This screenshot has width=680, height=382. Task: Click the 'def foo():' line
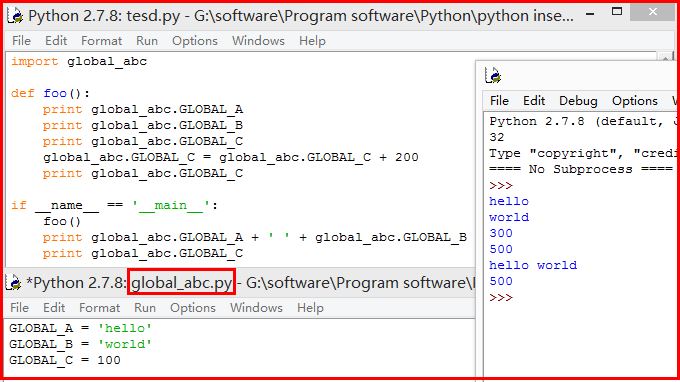(50, 93)
